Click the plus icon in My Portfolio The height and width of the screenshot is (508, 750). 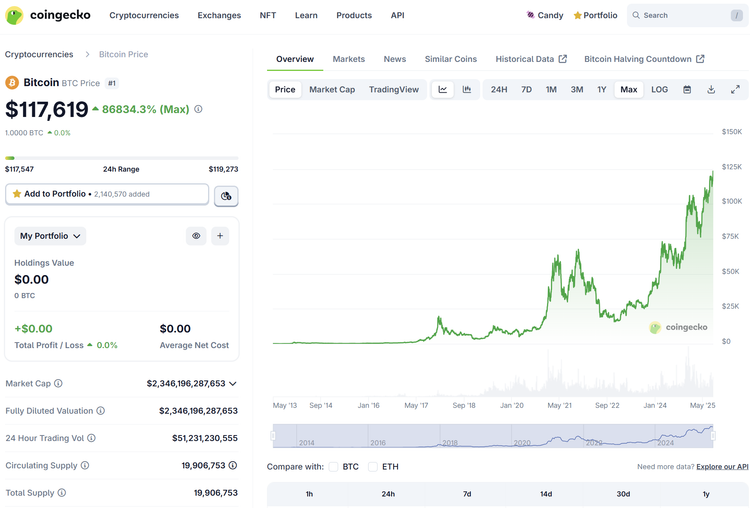pyautogui.click(x=220, y=236)
